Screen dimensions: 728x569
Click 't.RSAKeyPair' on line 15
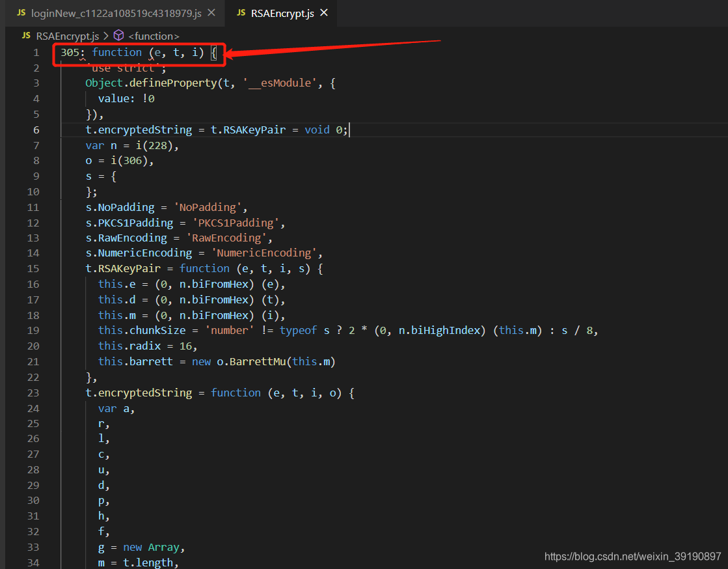tap(123, 269)
